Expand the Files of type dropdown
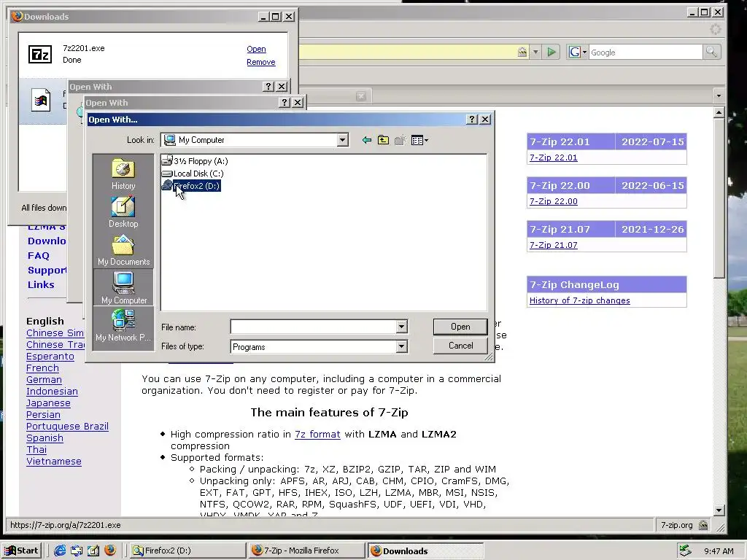 tap(402, 346)
